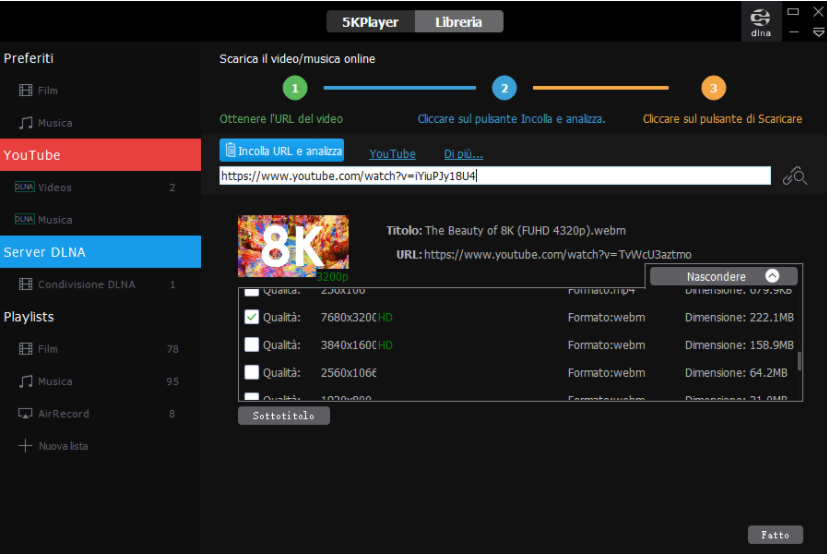Click the analyze link magnifier icon

click(x=794, y=176)
